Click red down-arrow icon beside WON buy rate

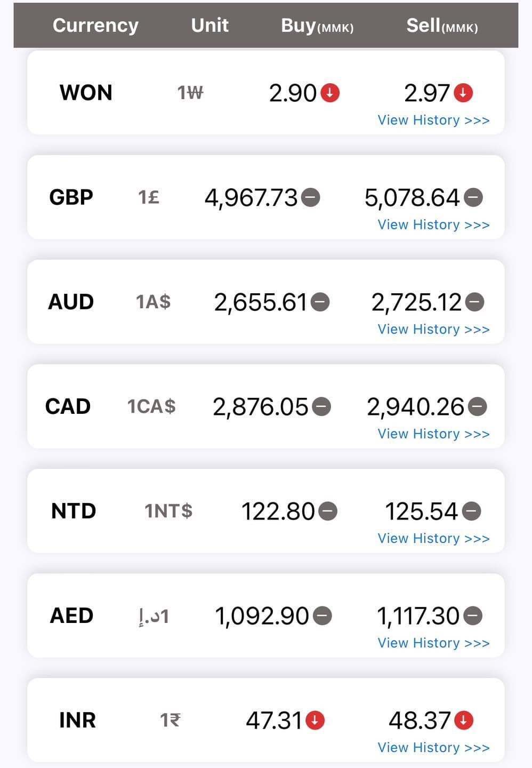[x=330, y=93]
